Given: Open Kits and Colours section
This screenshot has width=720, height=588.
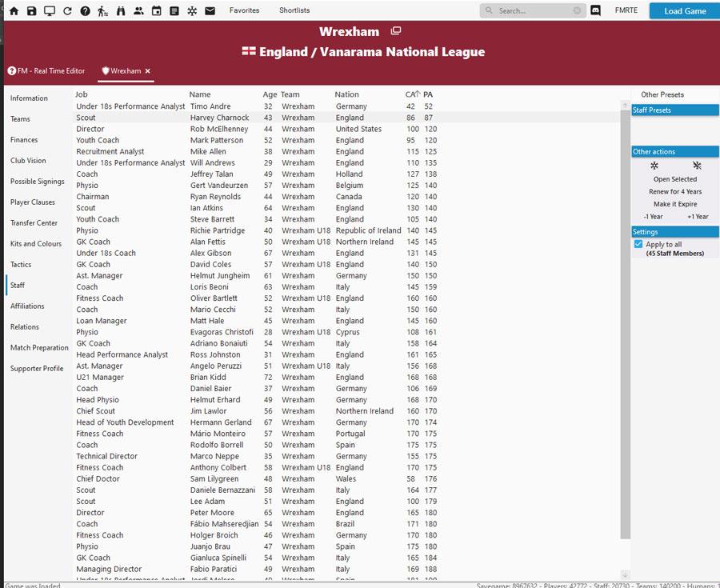Looking at the screenshot, I should point(36,244).
